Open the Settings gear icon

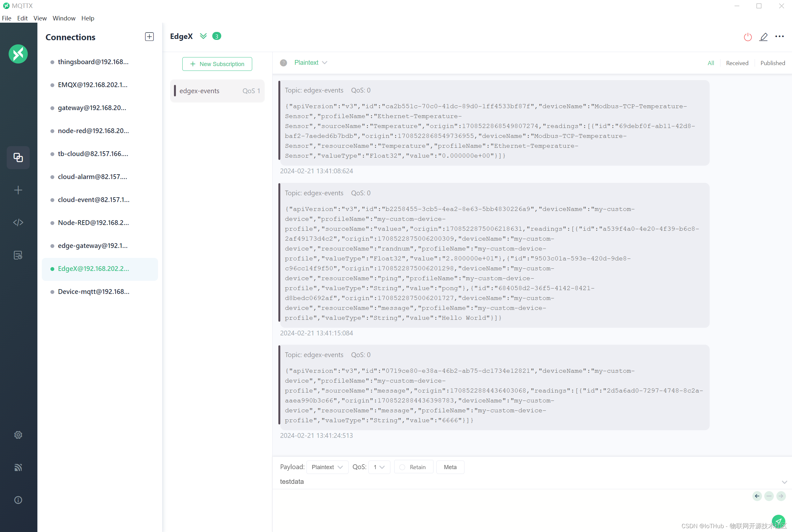18,435
